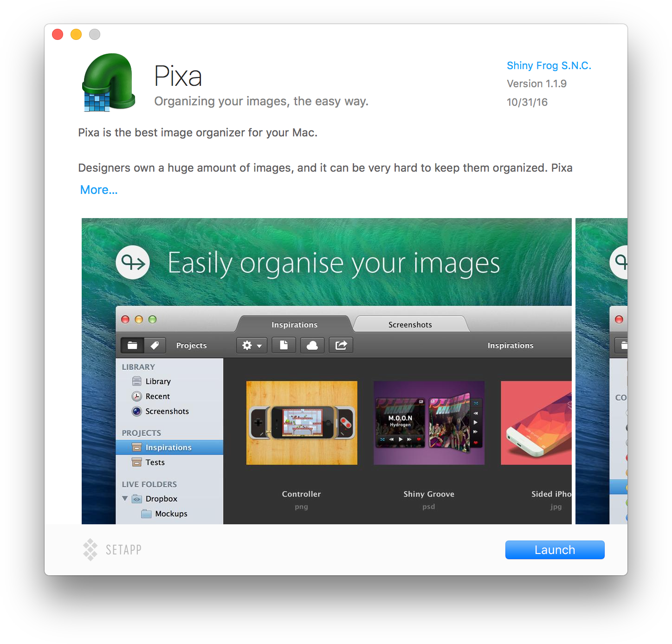
Task: Click the circular arrow icon beside headline
Action: point(133,263)
